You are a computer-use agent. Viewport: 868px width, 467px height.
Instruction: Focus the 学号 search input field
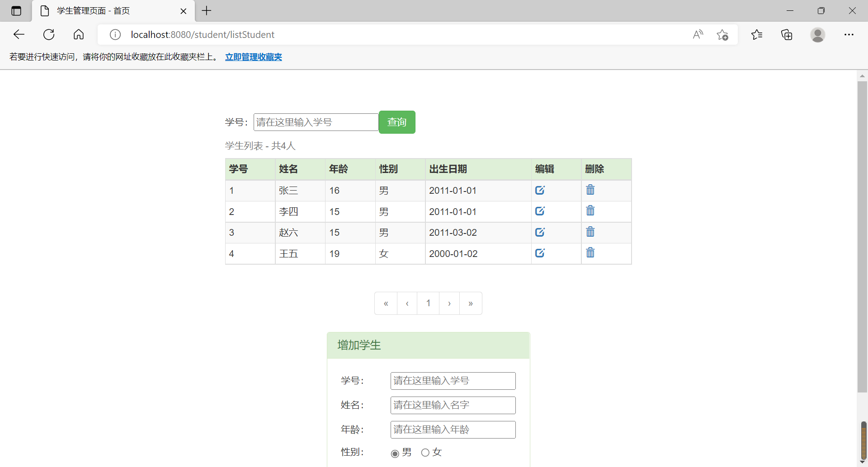pyautogui.click(x=316, y=122)
